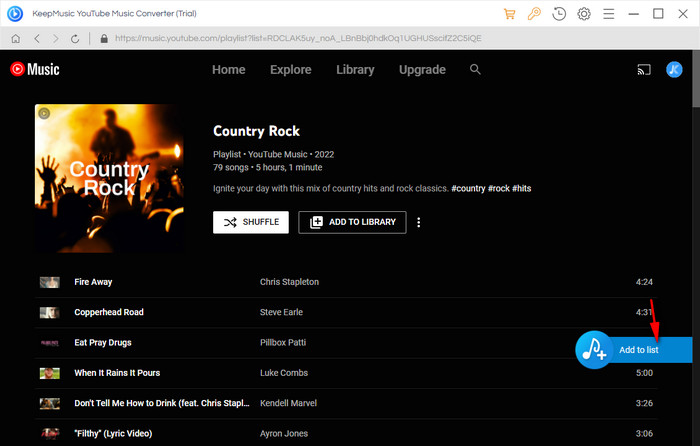700x446 pixels.
Task: Navigate back with the left arrow
Action: click(37, 38)
